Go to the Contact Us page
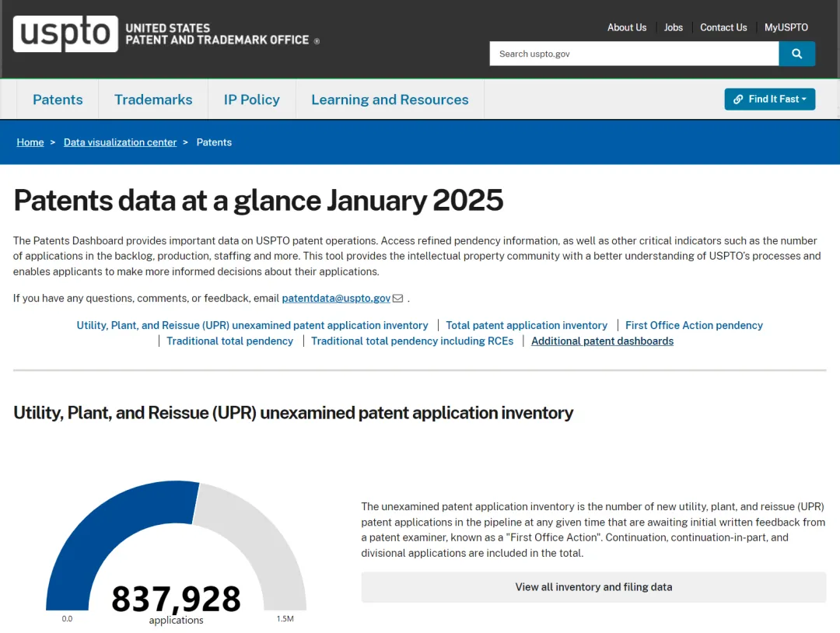840x633 pixels. [x=723, y=27]
